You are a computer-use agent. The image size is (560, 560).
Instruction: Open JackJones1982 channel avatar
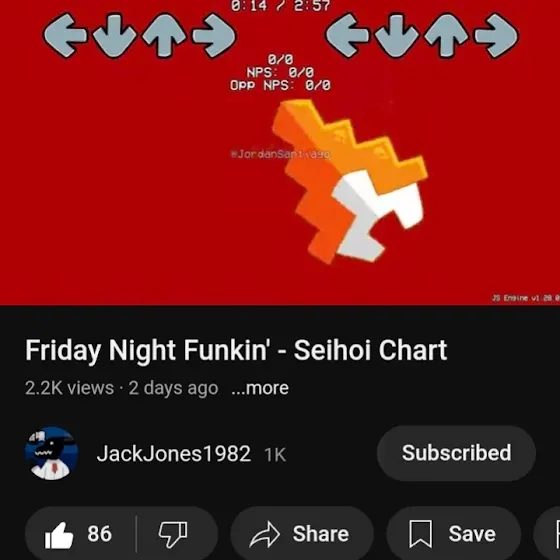[x=51, y=453]
